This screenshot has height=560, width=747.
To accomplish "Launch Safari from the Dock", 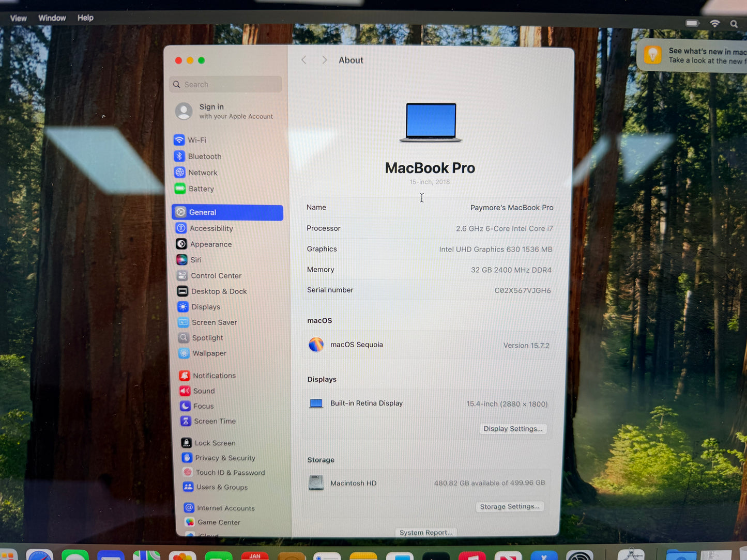I will [40, 555].
